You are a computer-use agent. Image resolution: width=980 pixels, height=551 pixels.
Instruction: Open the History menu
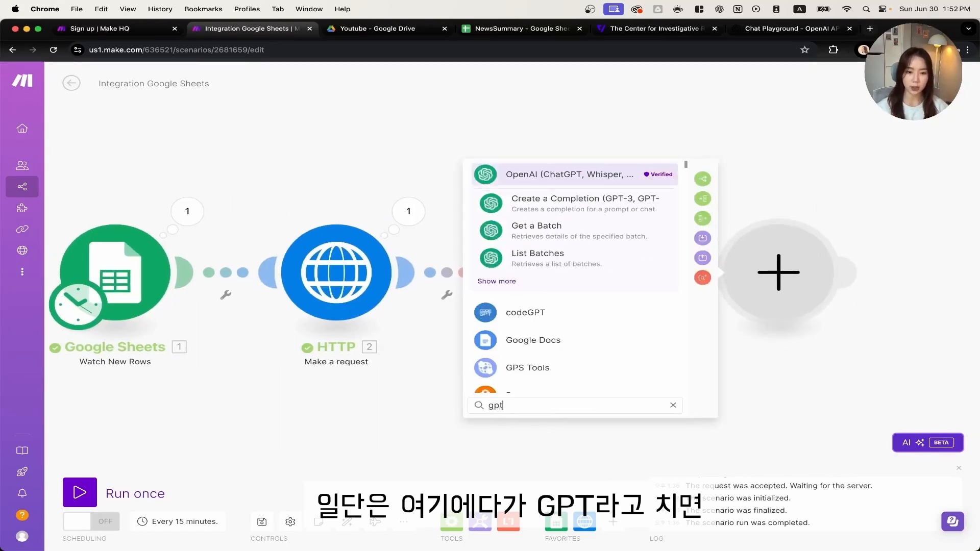[160, 9]
